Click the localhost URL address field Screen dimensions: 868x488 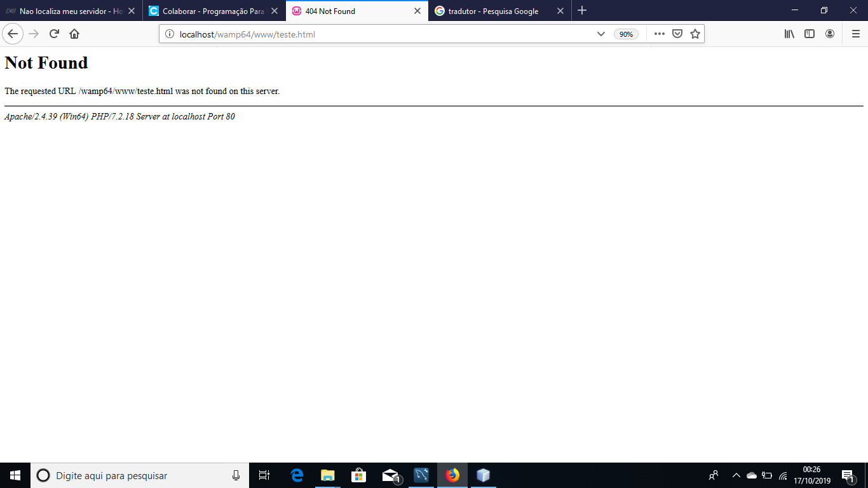tap(381, 34)
